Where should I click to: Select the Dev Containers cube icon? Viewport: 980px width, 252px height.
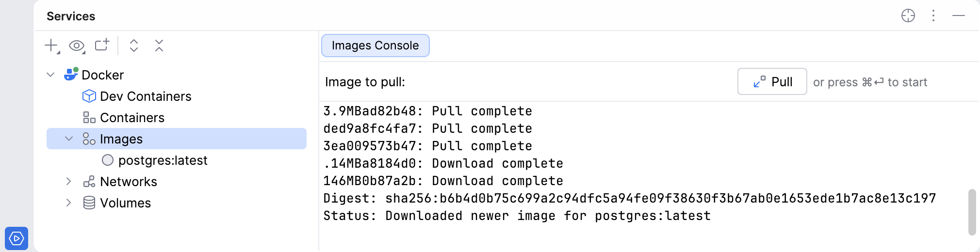89,96
